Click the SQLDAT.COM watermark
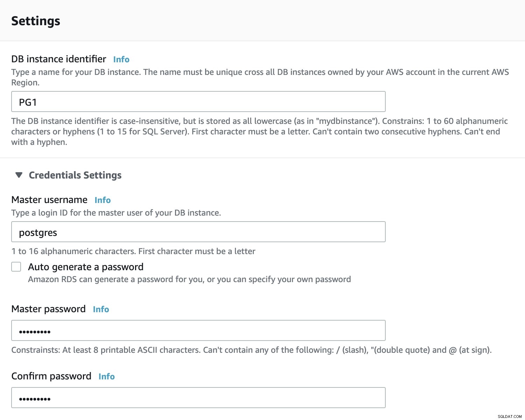 click(x=509, y=416)
